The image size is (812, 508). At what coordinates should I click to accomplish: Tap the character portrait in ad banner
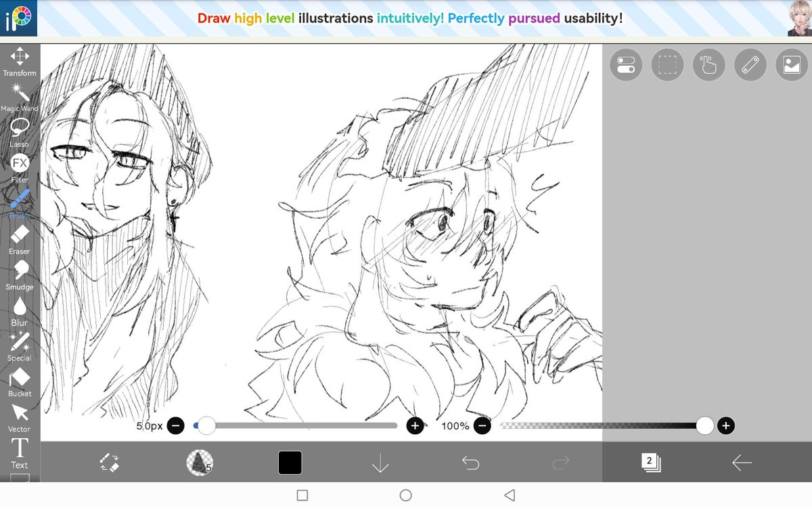[x=799, y=18]
